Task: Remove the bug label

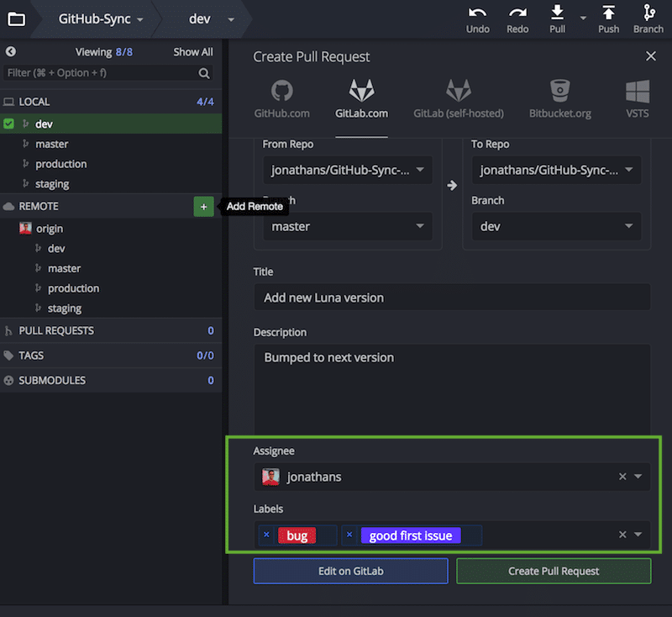Action: pyautogui.click(x=266, y=535)
